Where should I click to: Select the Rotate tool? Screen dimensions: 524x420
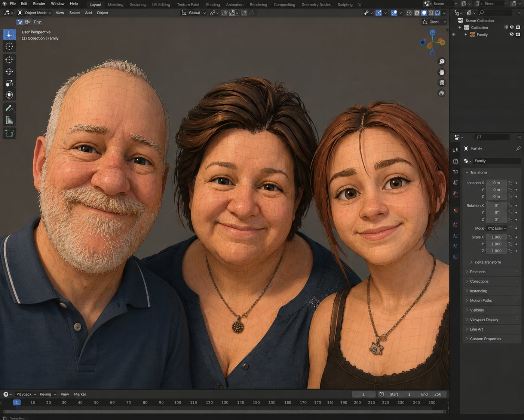[9, 71]
